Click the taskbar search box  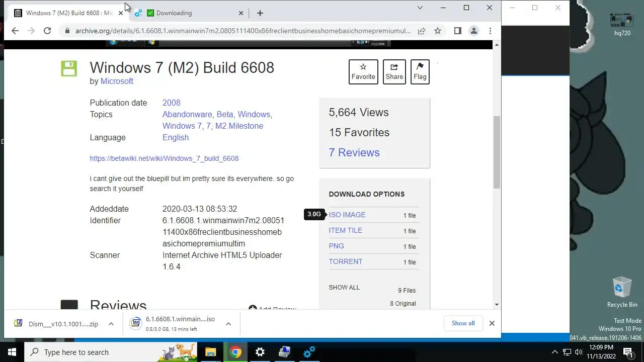coord(110,352)
